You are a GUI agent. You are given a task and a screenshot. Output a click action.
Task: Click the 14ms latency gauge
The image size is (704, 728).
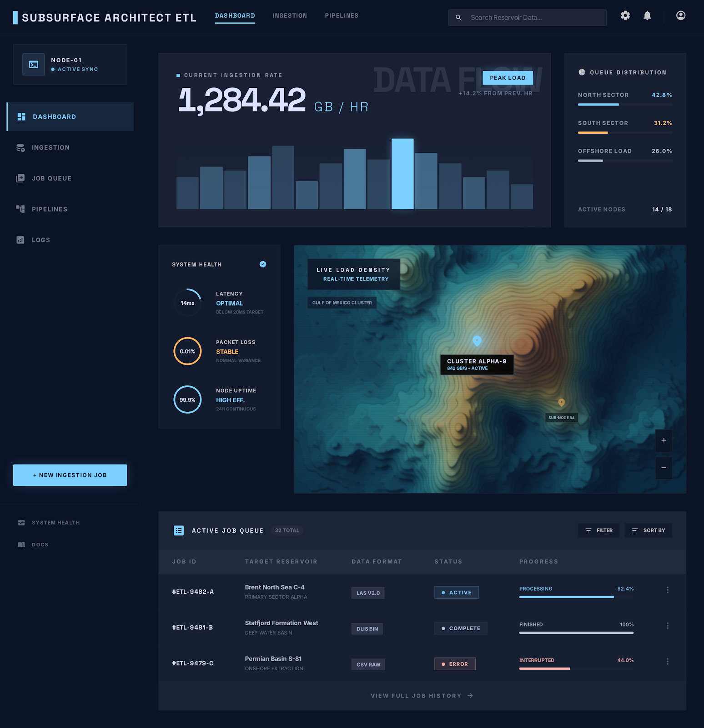click(x=187, y=303)
